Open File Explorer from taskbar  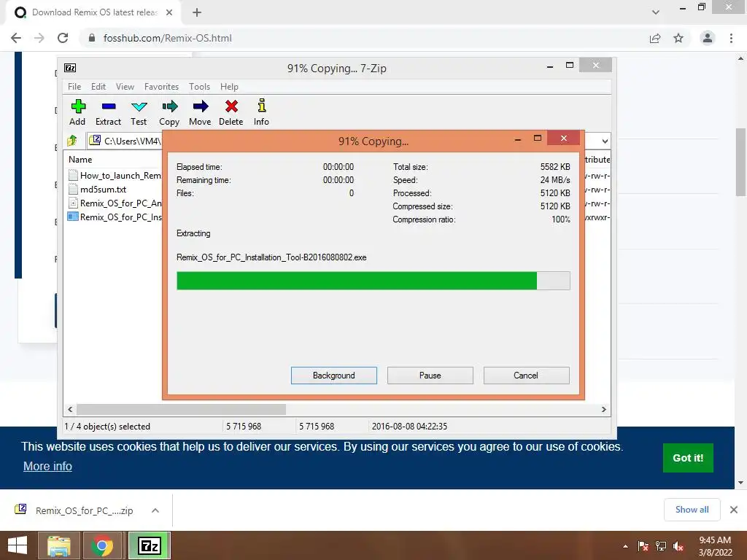point(58,545)
